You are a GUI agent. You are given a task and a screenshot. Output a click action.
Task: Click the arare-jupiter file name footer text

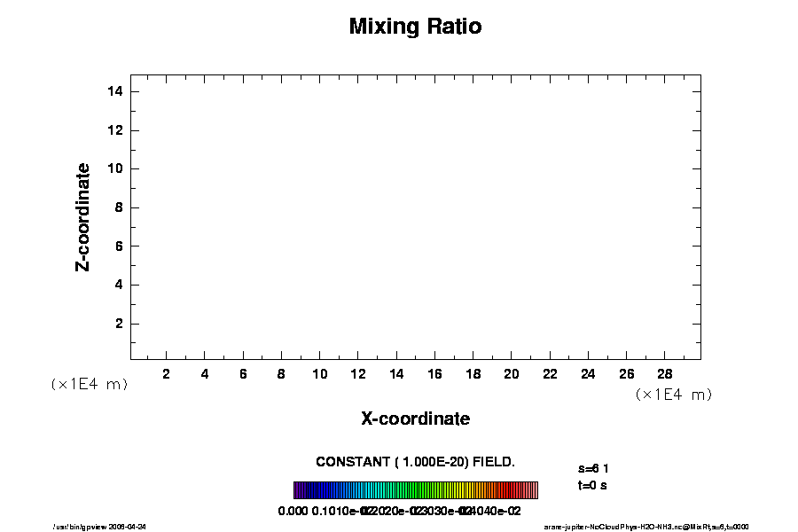tap(645, 526)
